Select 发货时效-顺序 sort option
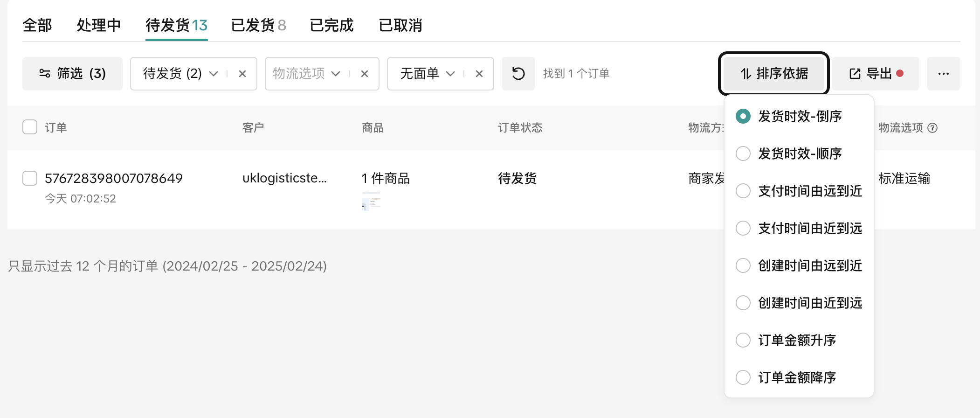Screen dimensions: 980x418 point(743,153)
